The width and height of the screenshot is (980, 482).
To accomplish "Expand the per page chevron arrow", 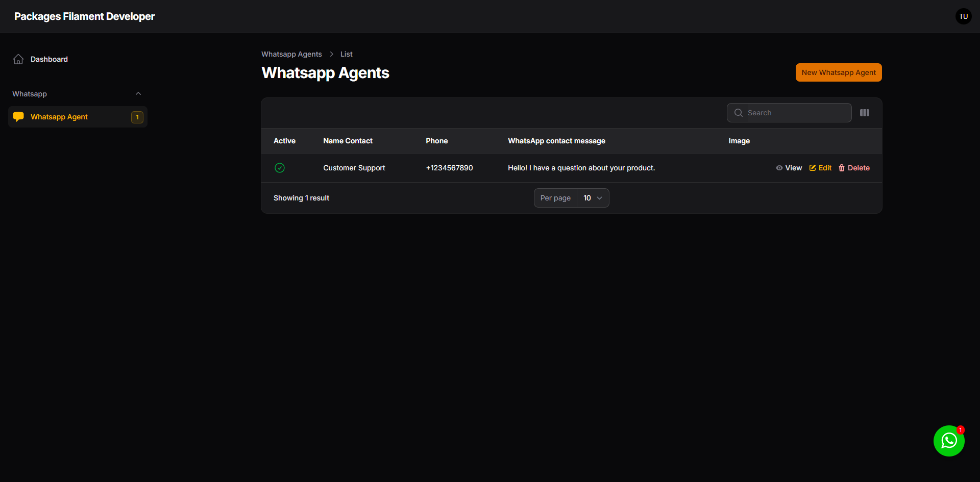I will coord(600,198).
